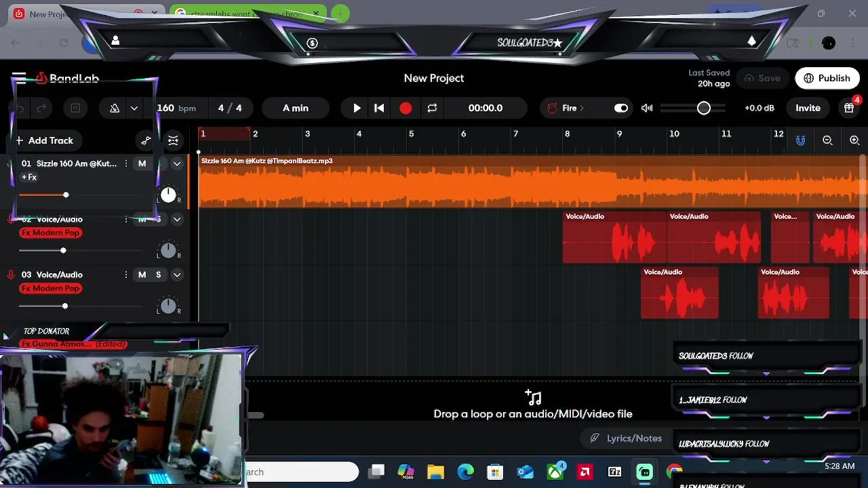Select the Sizzle 160 Am mp3 audio region
This screenshot has width=868, height=488.
coord(532,182)
